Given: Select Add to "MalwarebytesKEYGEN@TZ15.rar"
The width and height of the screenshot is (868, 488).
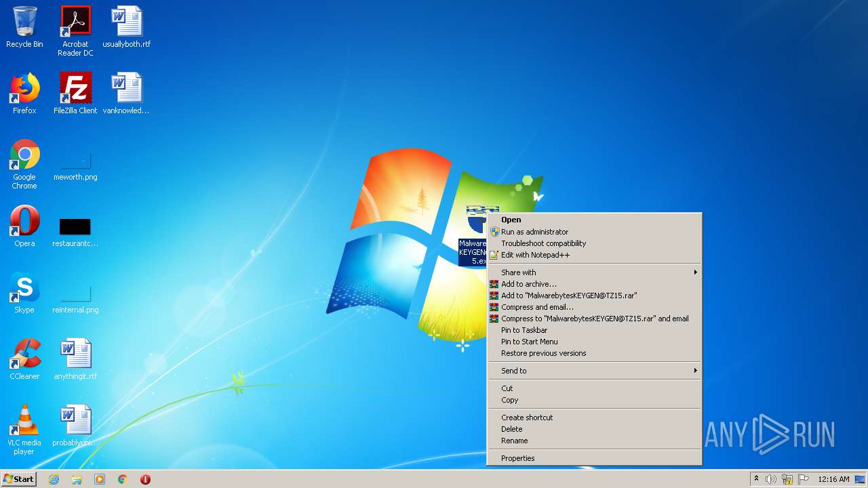Looking at the screenshot, I should click(x=595, y=296).
